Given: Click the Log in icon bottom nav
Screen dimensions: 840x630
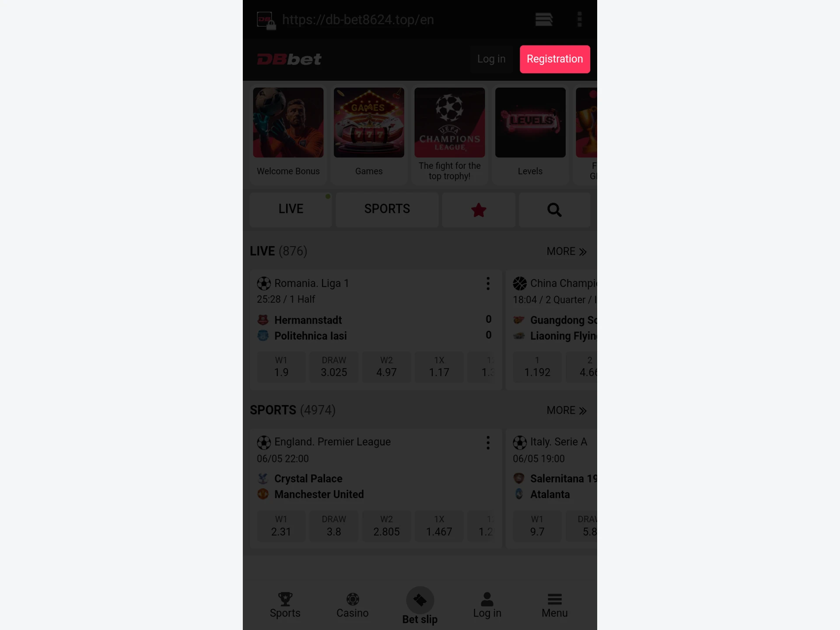Looking at the screenshot, I should [x=487, y=603].
